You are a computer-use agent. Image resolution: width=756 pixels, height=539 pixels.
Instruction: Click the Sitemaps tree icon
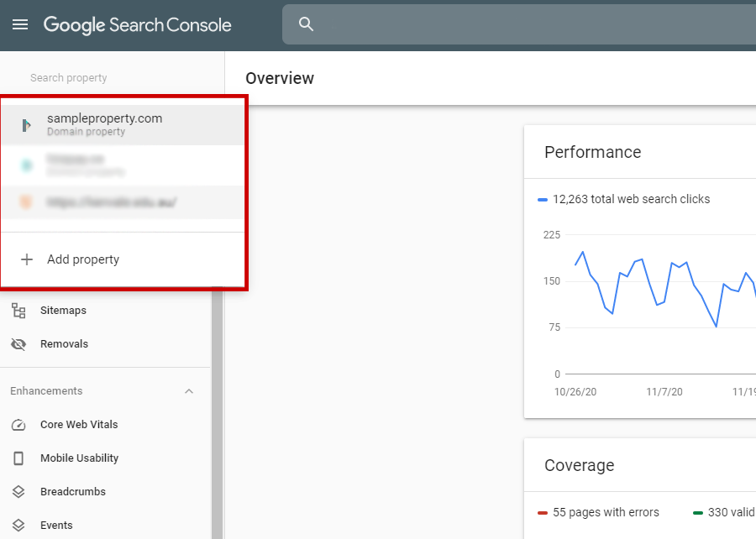tap(18, 311)
